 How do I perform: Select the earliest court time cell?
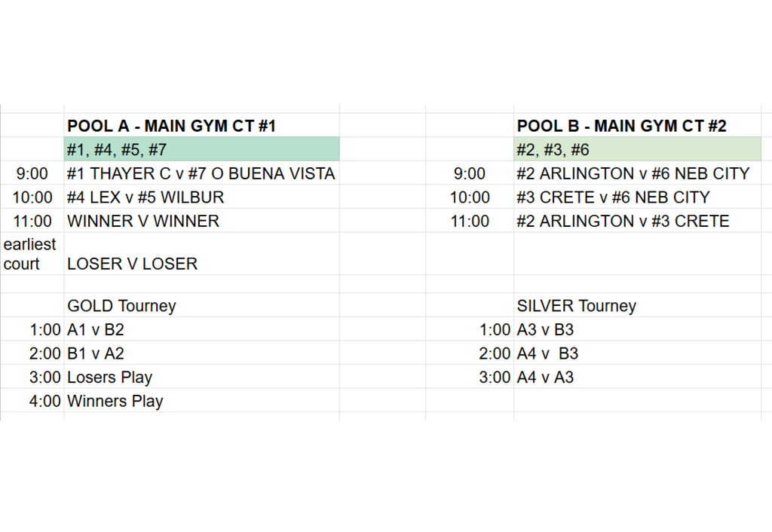pos(32,254)
